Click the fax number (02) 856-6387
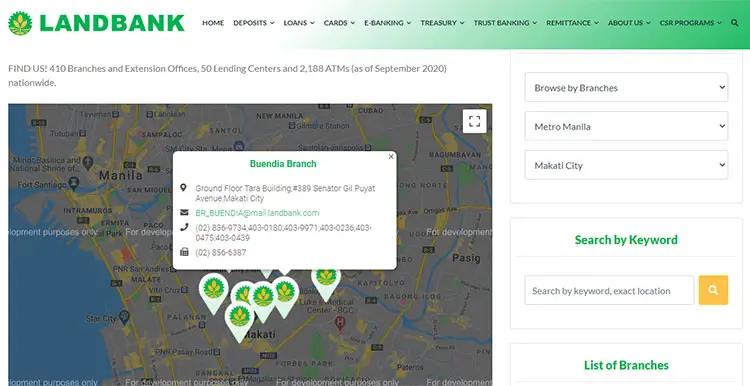Viewport: 750px width, 386px height. 221,253
